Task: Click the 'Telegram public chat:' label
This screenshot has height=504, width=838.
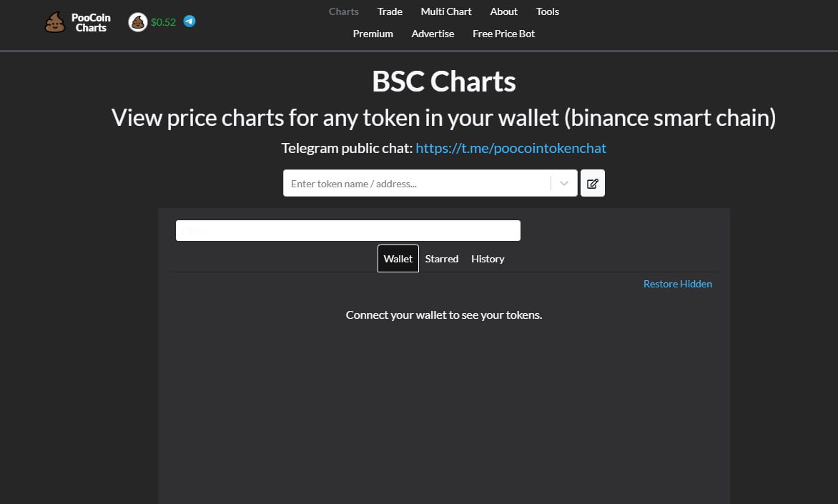Action: (x=347, y=148)
